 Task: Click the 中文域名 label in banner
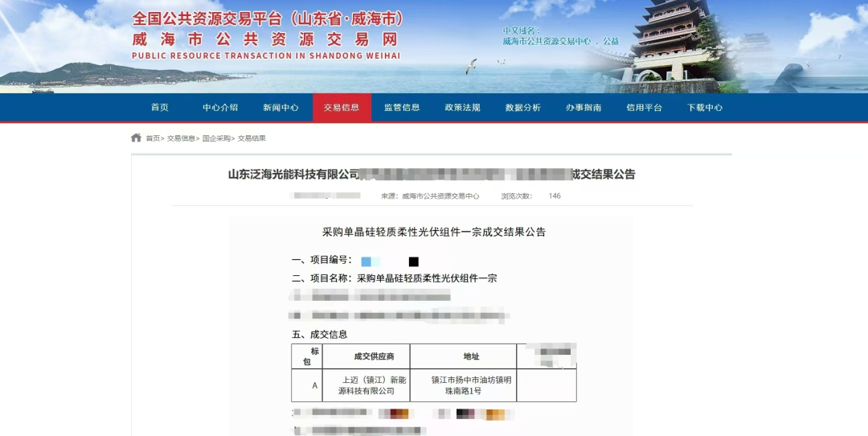pyautogui.click(x=522, y=31)
